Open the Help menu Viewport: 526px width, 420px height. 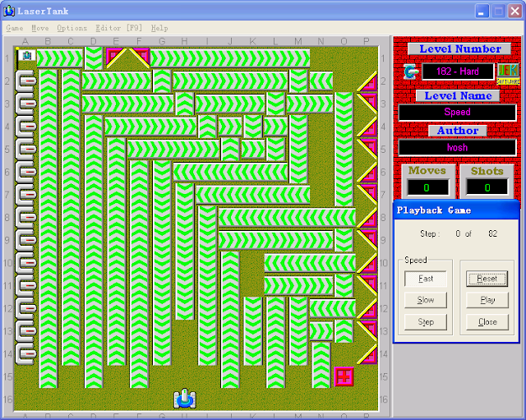pos(159,28)
